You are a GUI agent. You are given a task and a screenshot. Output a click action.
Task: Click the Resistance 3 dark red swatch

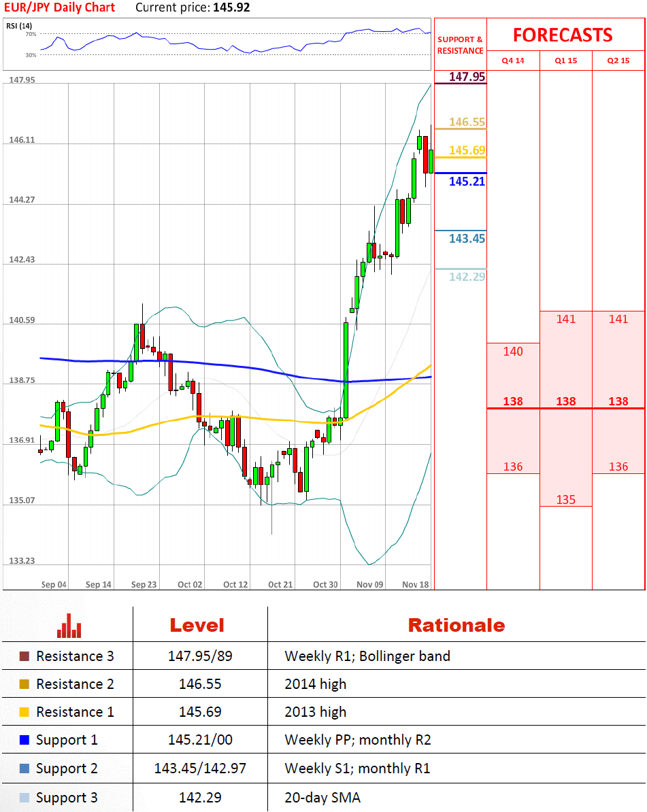[24, 656]
